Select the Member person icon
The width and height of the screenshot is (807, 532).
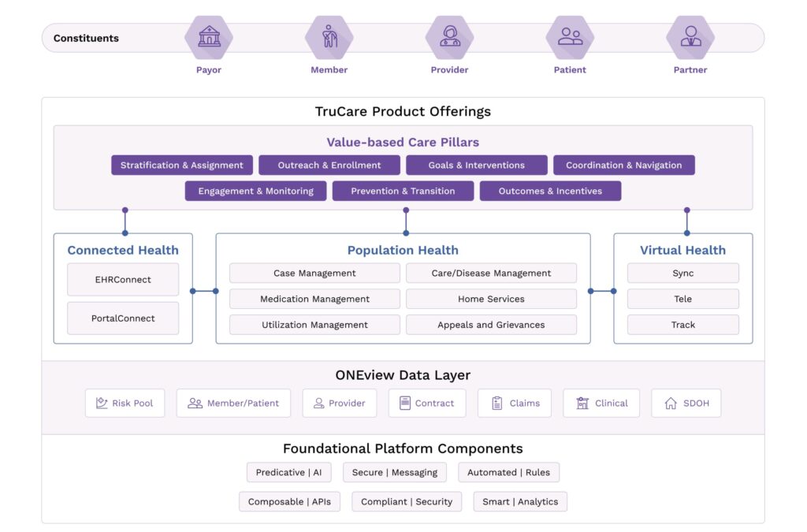(x=329, y=36)
